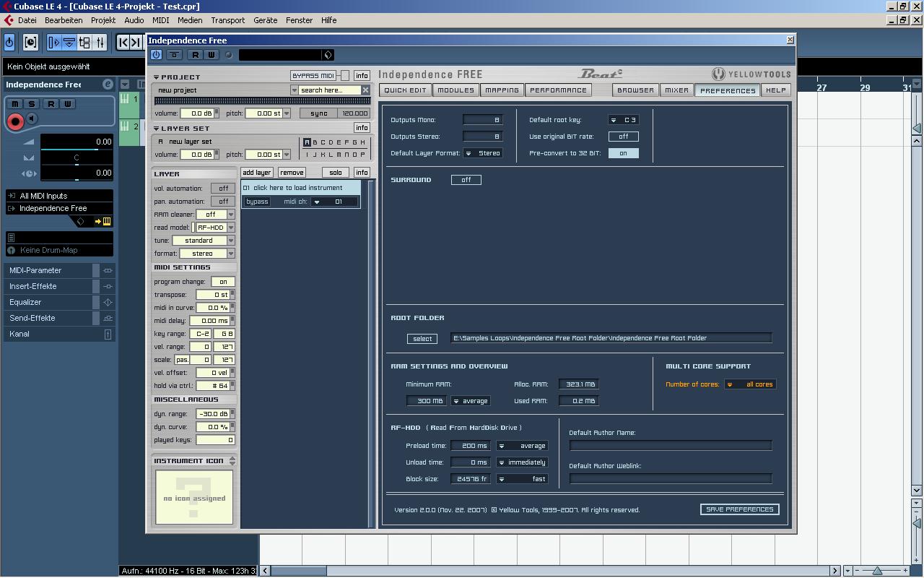Toggle Constrain Delay Compensation icon in Cubase toolbar
Viewport: 924px width, 578px height.
point(30,43)
